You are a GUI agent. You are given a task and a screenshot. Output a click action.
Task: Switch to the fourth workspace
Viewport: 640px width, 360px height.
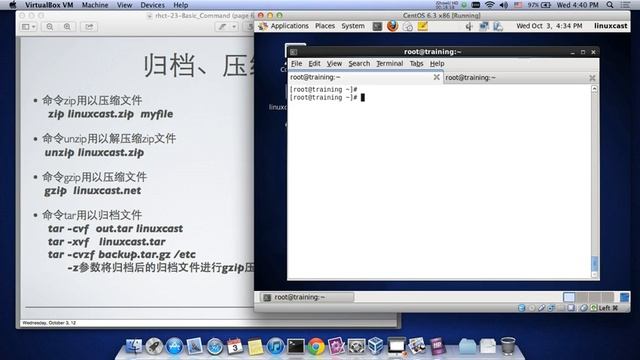tap(608, 297)
